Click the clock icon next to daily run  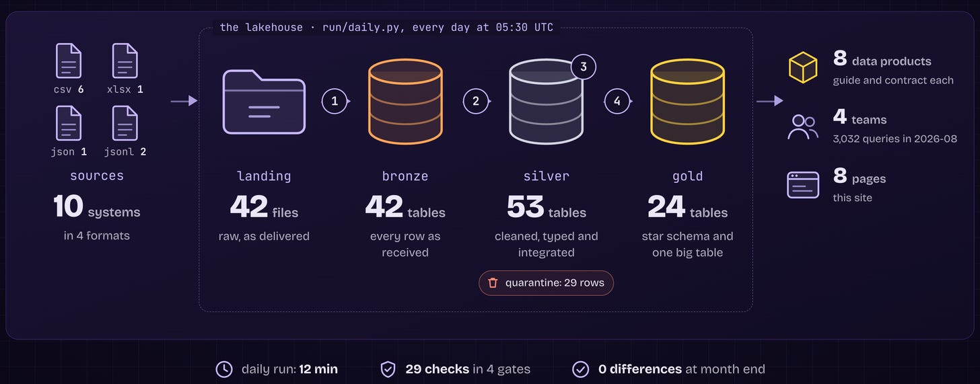click(223, 369)
